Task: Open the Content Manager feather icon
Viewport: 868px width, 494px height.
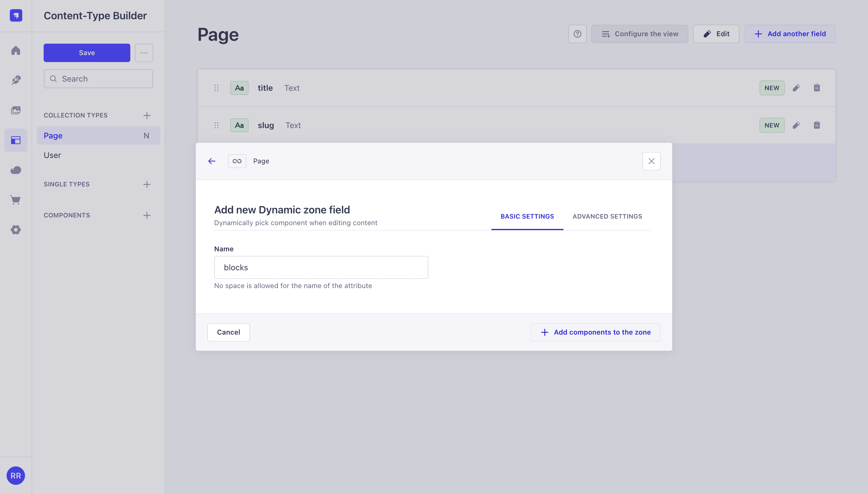Action: (x=16, y=80)
